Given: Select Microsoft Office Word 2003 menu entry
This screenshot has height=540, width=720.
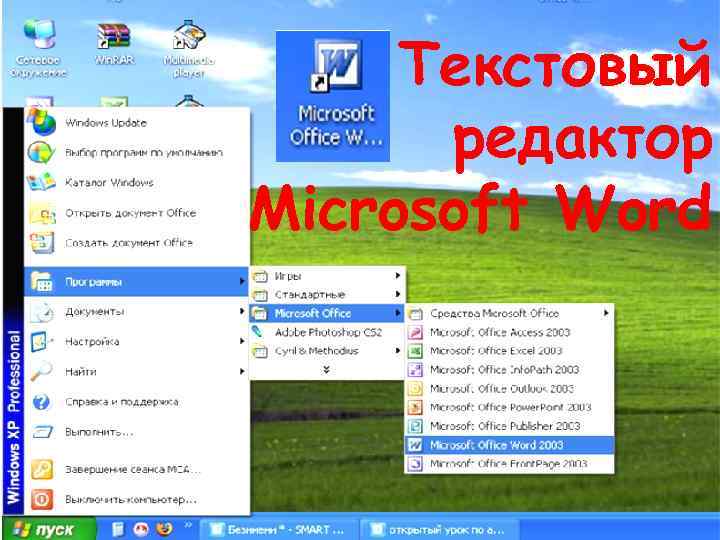Looking at the screenshot, I should (509, 445).
